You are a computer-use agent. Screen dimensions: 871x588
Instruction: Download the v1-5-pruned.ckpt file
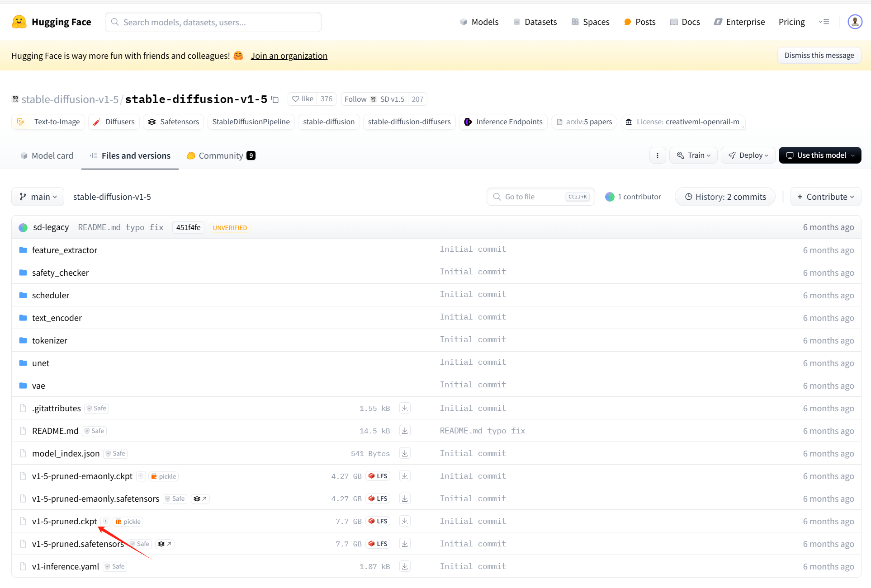[405, 521]
